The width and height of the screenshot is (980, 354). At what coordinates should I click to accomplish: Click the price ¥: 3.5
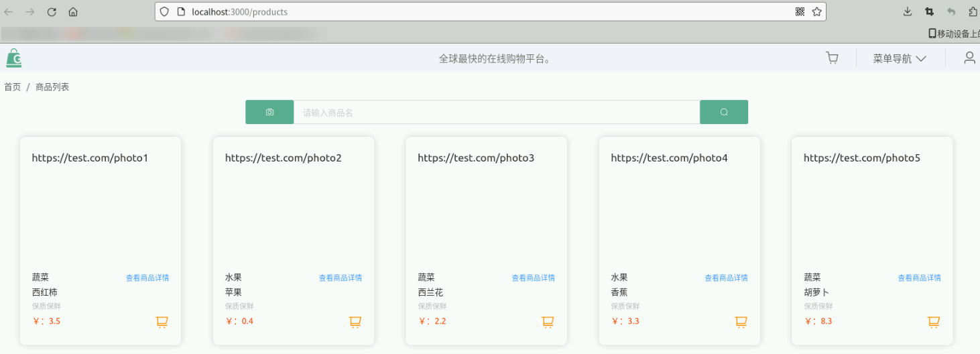pyautogui.click(x=46, y=321)
